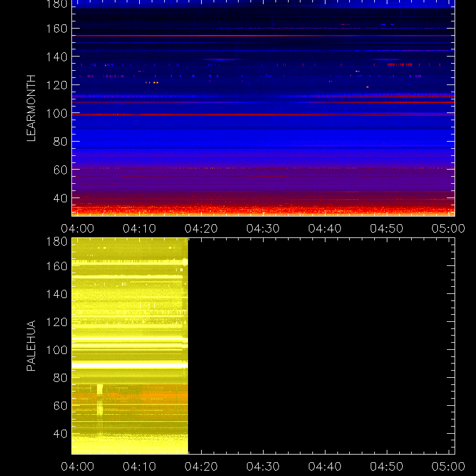This screenshot has width=476, height=476.
Task: Click the LEARMONTH vertical axis label
Action: coord(31,108)
